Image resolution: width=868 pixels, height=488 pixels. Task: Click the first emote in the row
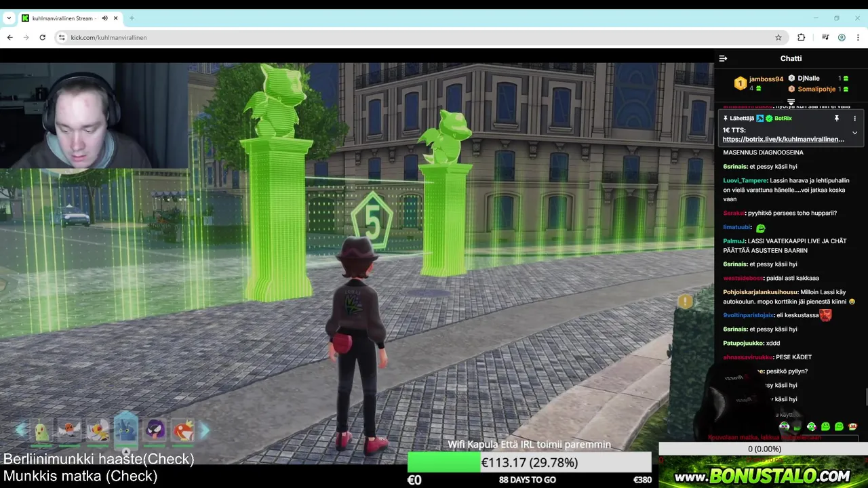pyautogui.click(x=784, y=426)
